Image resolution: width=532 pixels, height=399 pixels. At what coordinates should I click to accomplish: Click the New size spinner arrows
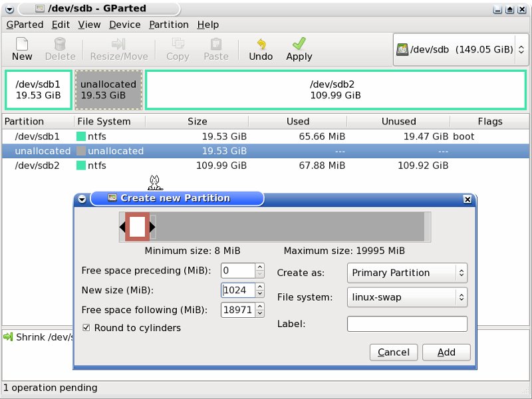(x=260, y=290)
